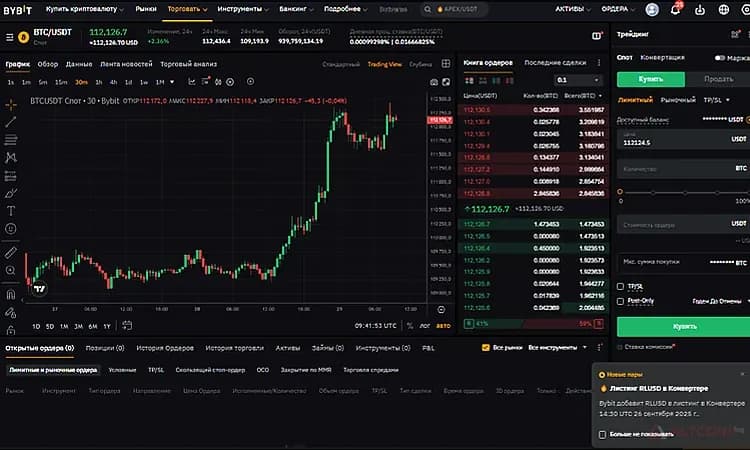
Task: Set chart range to 3M
Action: (78, 326)
